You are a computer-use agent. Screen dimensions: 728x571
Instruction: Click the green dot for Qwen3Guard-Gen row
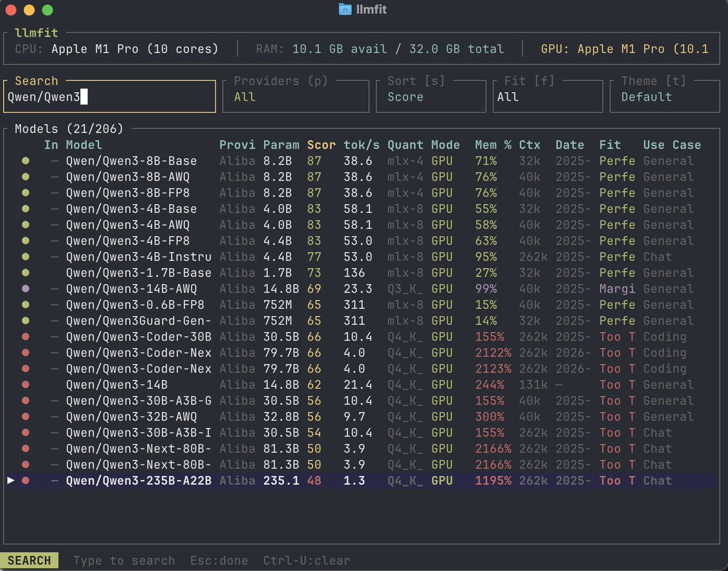pyautogui.click(x=25, y=321)
